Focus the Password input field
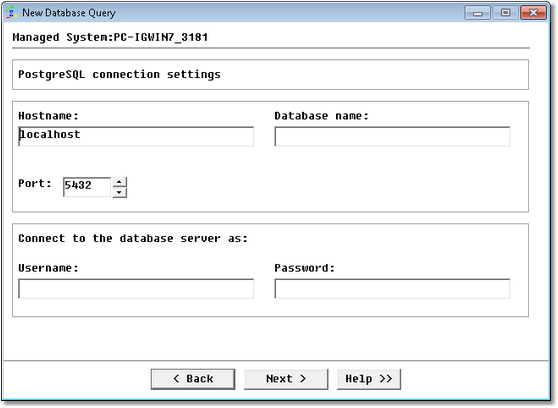Viewport: 558px width, 408px height. point(392,289)
